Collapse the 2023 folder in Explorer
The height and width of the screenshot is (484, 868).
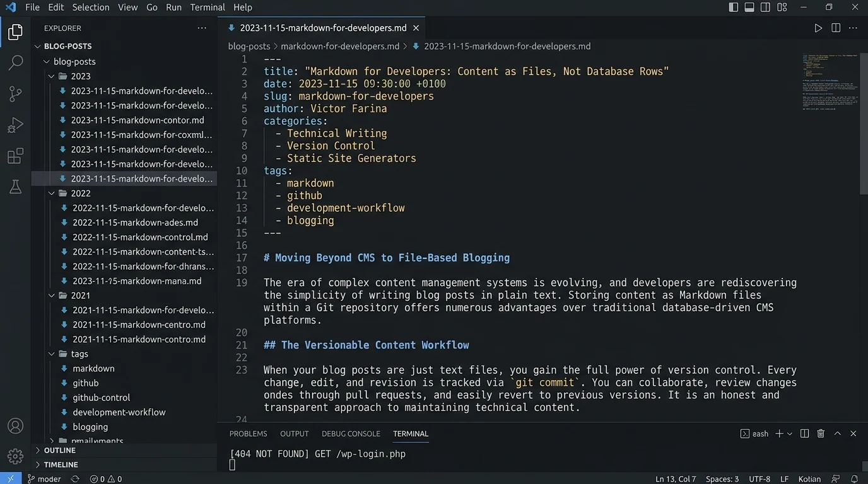coord(52,76)
